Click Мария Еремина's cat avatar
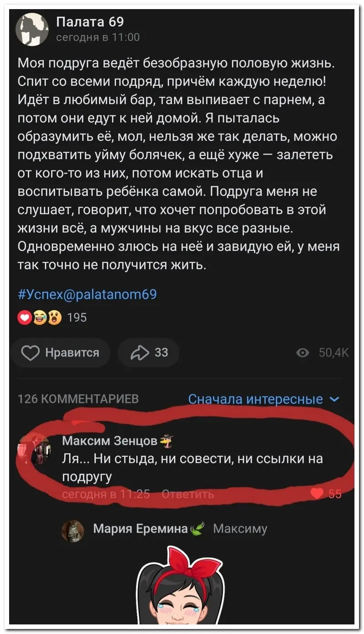This screenshot has width=364, height=634. tap(73, 531)
